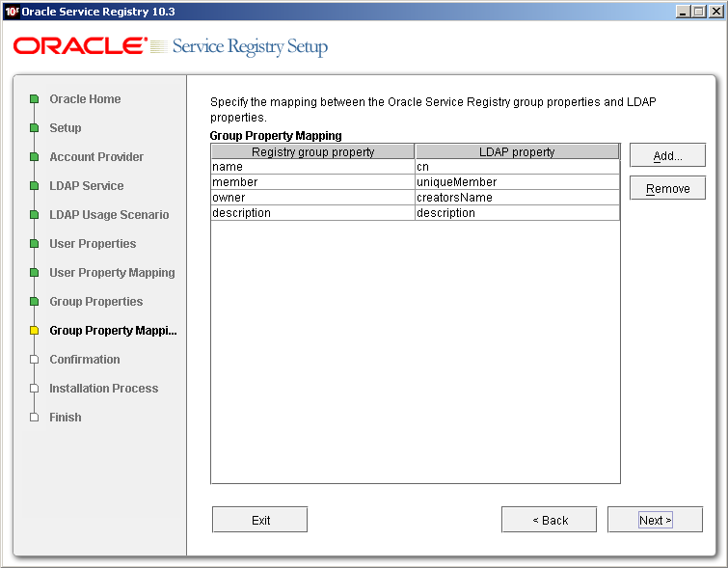Screen dimensions: 728x568
Task: Select the 'name' registry property cell
Action: tap(312, 167)
